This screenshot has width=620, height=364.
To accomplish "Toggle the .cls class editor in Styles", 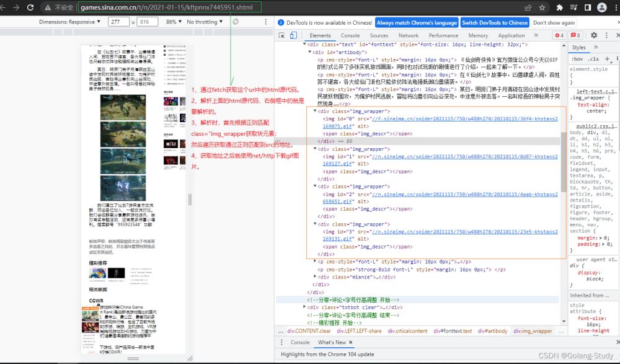I will click(x=592, y=59).
